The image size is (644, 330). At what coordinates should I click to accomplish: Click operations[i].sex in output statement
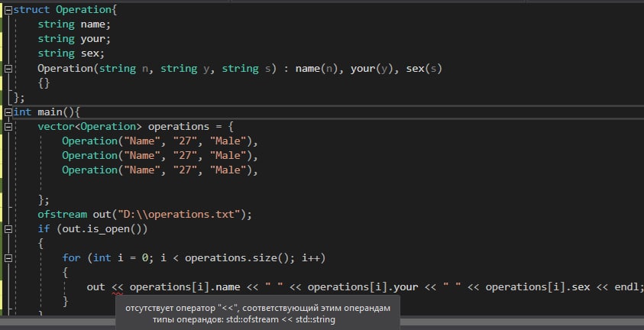(538, 287)
